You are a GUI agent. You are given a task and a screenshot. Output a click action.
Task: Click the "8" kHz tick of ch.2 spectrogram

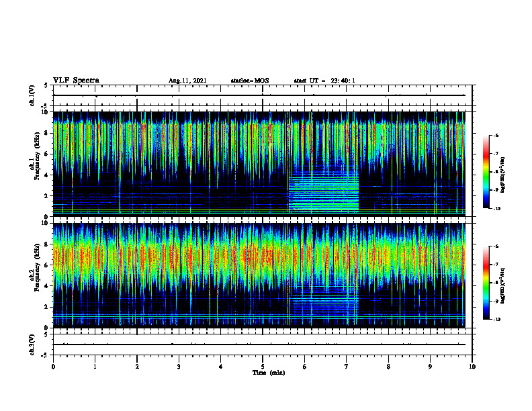[47, 244]
